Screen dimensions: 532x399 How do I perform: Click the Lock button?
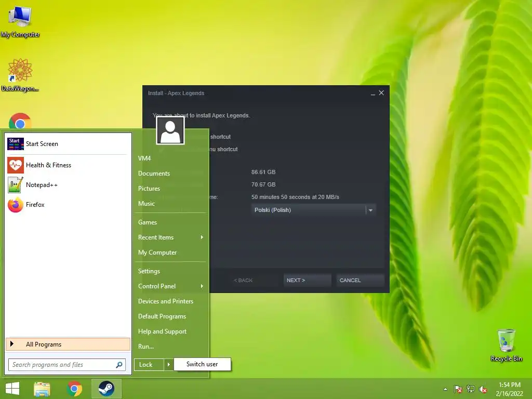(149, 365)
